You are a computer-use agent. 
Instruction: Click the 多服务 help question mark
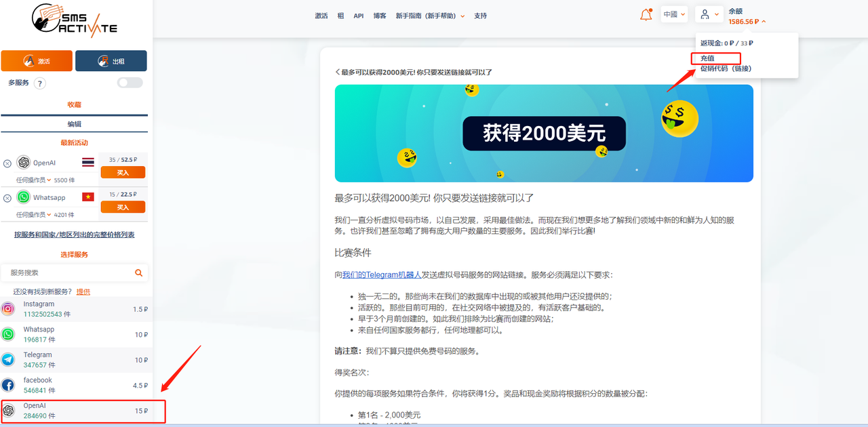click(x=40, y=83)
